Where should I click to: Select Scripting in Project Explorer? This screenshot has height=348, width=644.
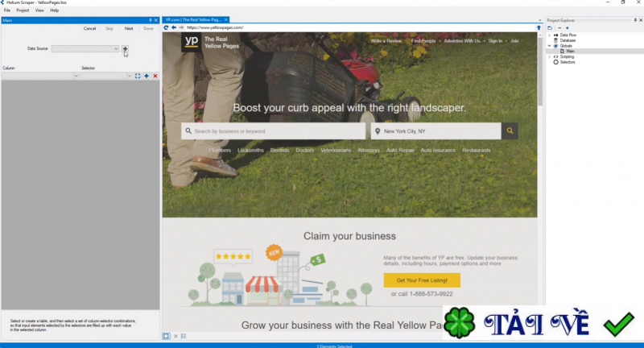pyautogui.click(x=568, y=56)
